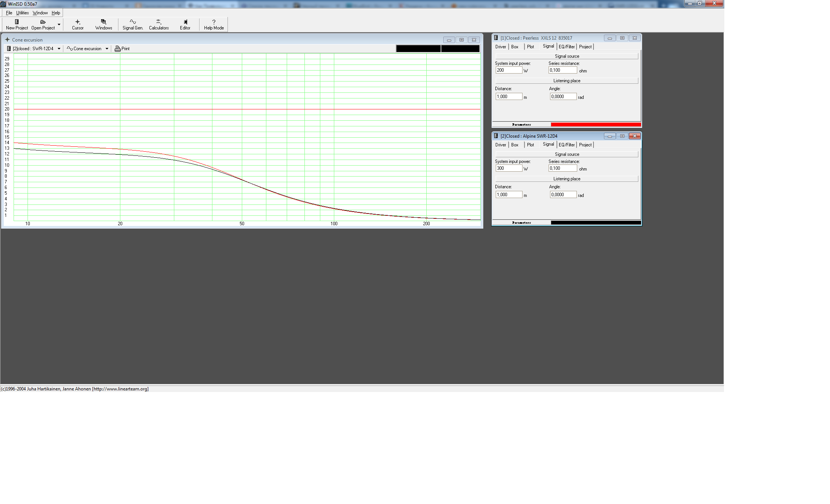
Task: Enable Help Mode
Action: click(x=214, y=25)
